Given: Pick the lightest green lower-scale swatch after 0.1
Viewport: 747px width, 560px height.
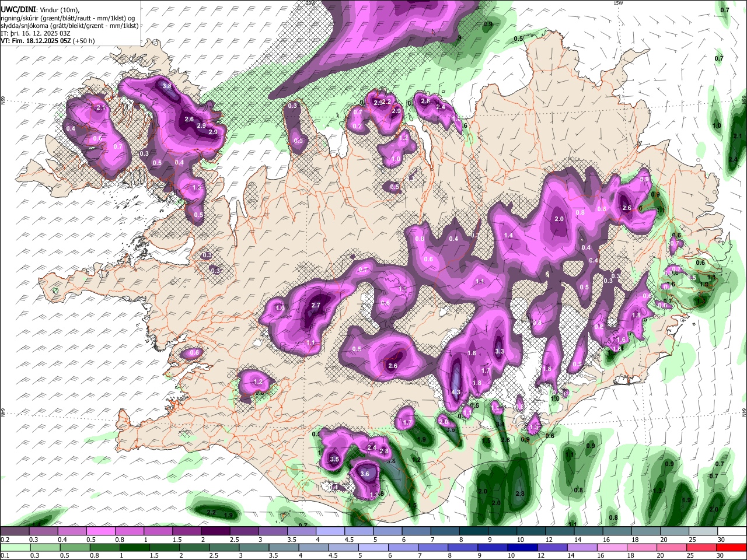Looking at the screenshot, I should 15,547.
